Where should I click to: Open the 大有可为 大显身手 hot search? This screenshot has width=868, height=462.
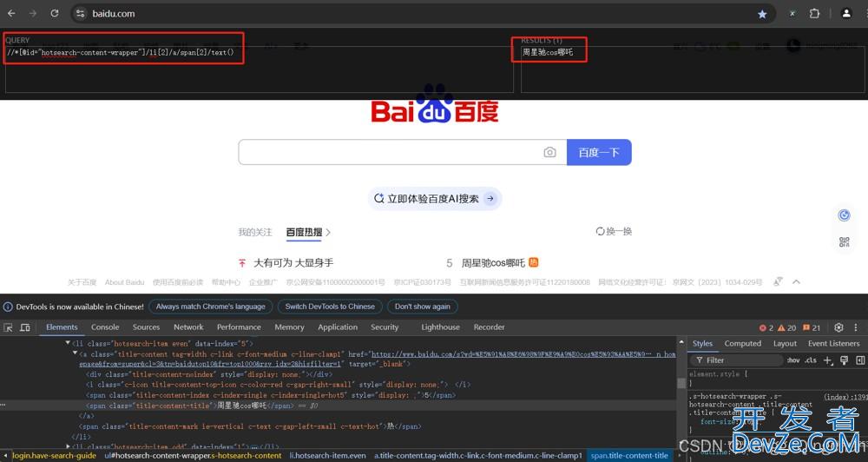click(x=293, y=262)
